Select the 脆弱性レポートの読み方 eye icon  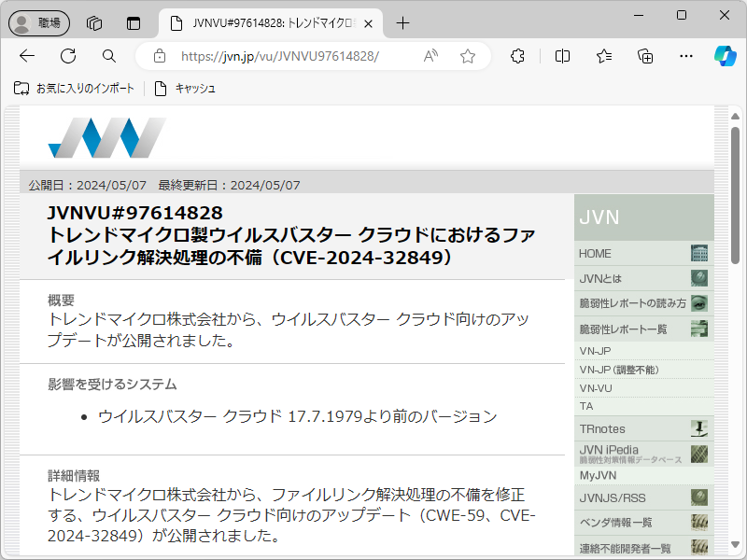point(698,303)
